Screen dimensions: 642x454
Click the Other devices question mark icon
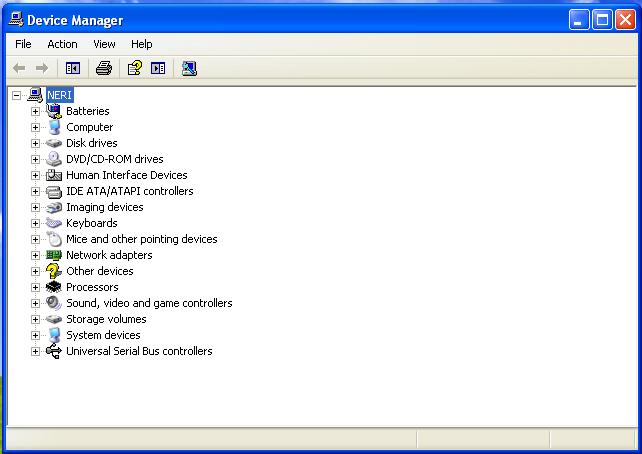point(54,271)
